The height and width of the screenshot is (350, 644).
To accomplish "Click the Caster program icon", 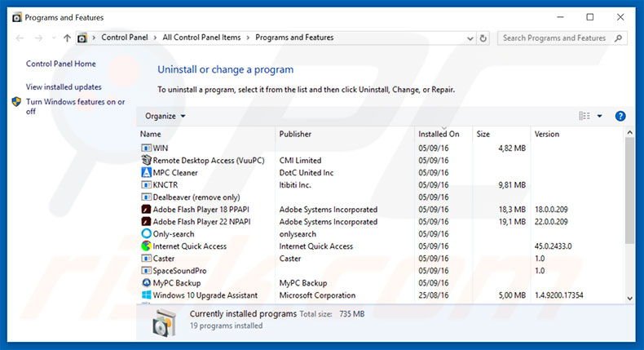I will (x=146, y=259).
